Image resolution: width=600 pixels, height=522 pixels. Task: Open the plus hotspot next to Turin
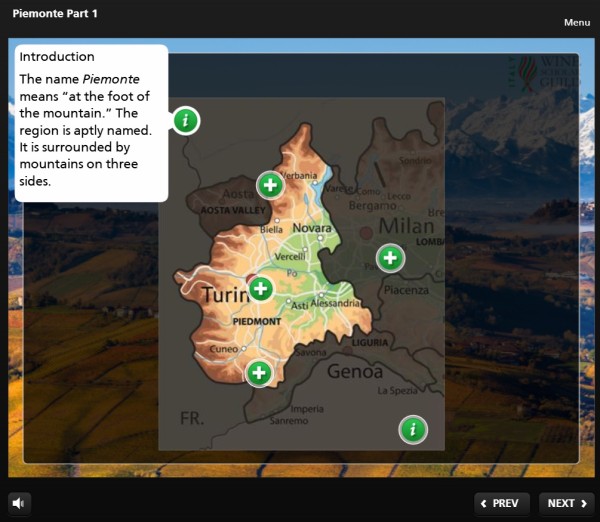pyautogui.click(x=261, y=289)
